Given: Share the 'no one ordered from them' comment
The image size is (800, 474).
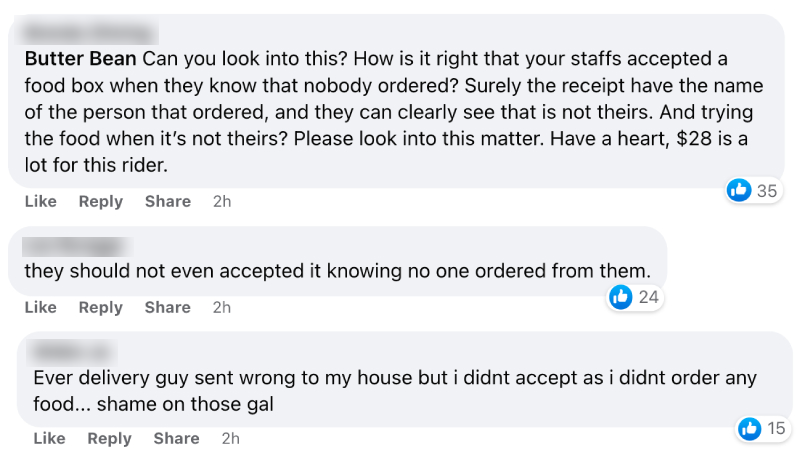Looking at the screenshot, I should point(167,307).
